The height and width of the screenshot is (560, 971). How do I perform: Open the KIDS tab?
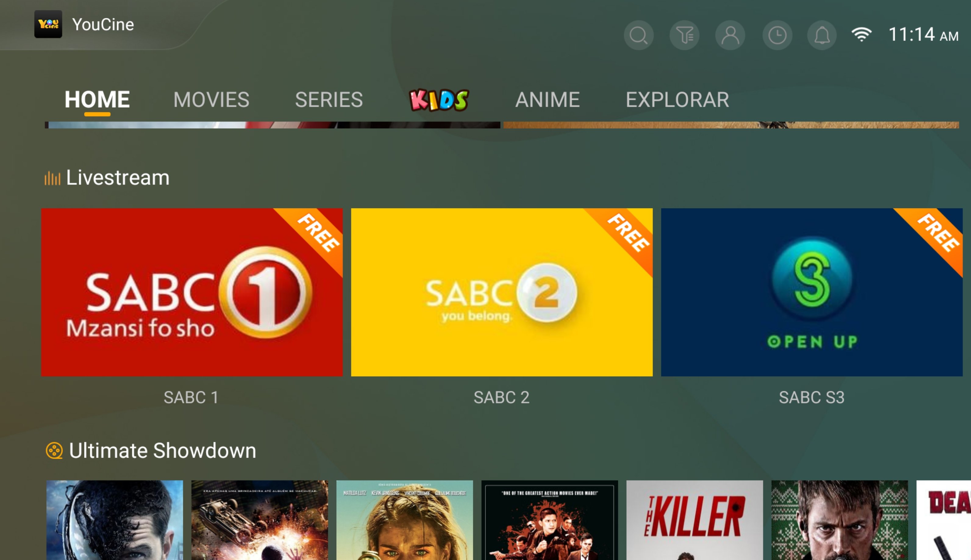coord(439,100)
